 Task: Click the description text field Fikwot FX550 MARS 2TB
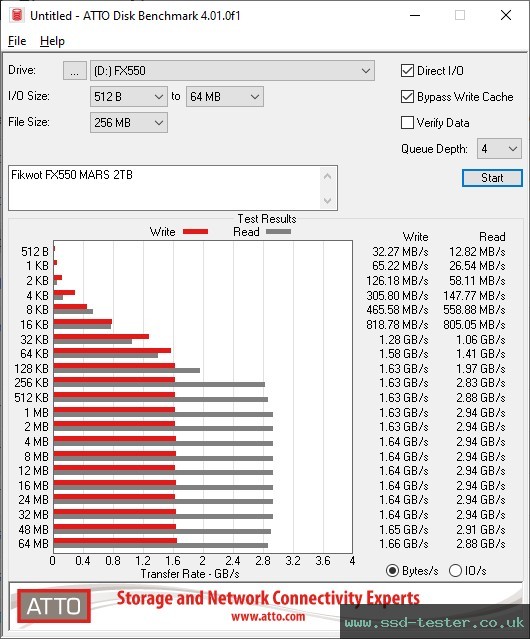click(x=165, y=188)
